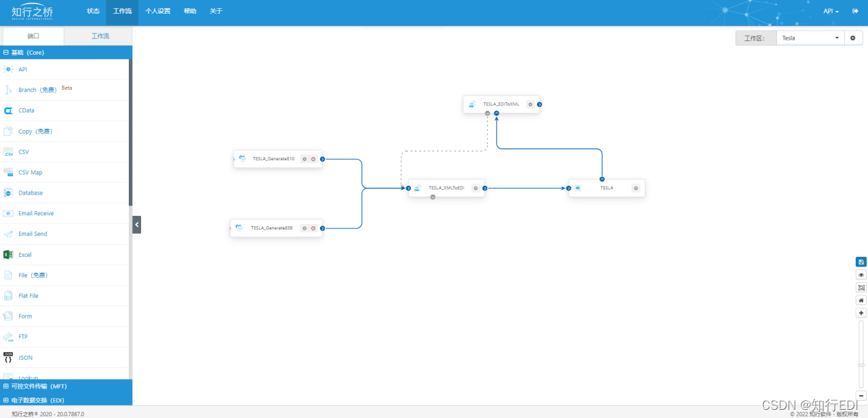The width and height of the screenshot is (868, 418).
Task: Click output port of TESLA_EDIToXML node
Action: (539, 104)
